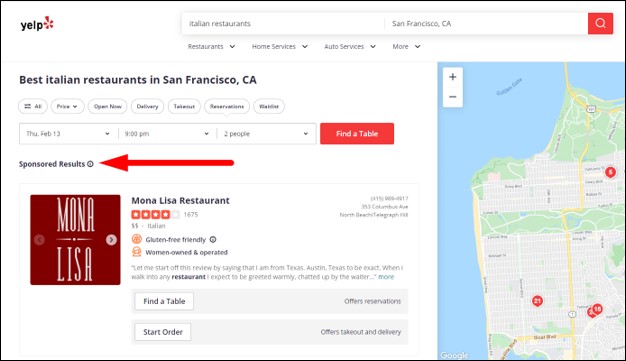Open the Mona Lisa Restaurant listing title
This screenshot has height=361, width=626.
180,200
